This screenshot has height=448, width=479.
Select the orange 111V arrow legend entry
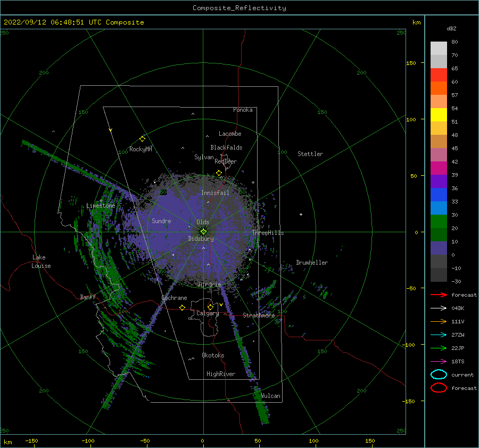[439, 321]
